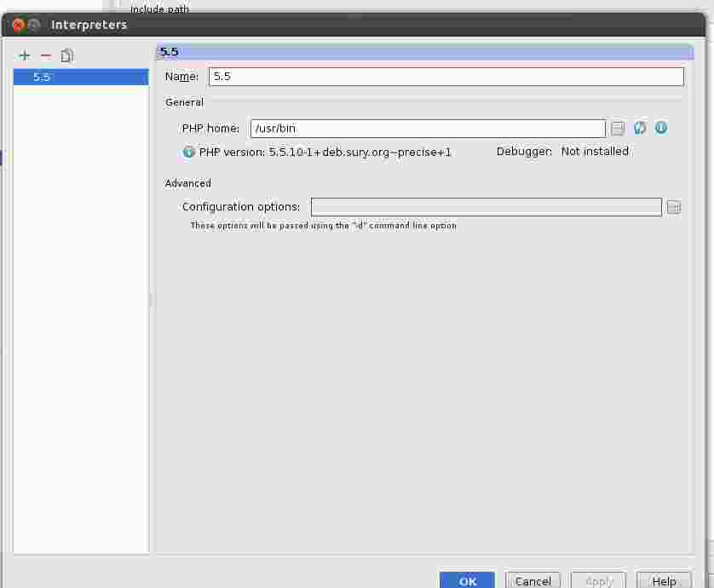Viewport: 714px width, 588px height.
Task: Reload the PHP interpreter info
Action: click(x=640, y=128)
